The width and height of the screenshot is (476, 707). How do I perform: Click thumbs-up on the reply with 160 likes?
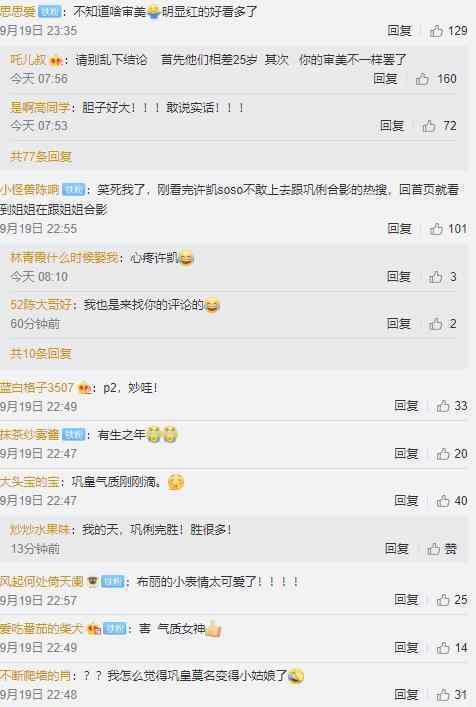[422, 79]
